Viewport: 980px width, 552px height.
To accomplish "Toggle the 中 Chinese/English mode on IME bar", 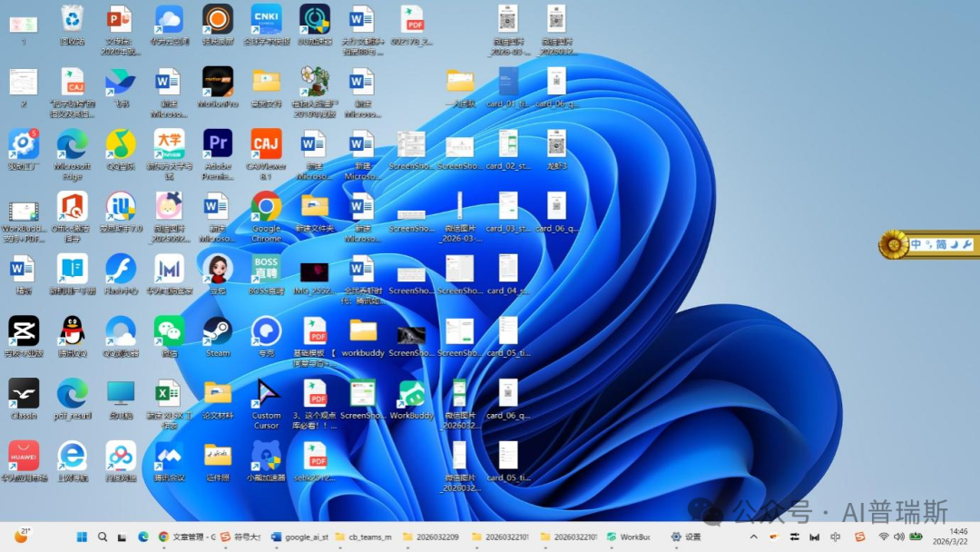I will [x=916, y=244].
